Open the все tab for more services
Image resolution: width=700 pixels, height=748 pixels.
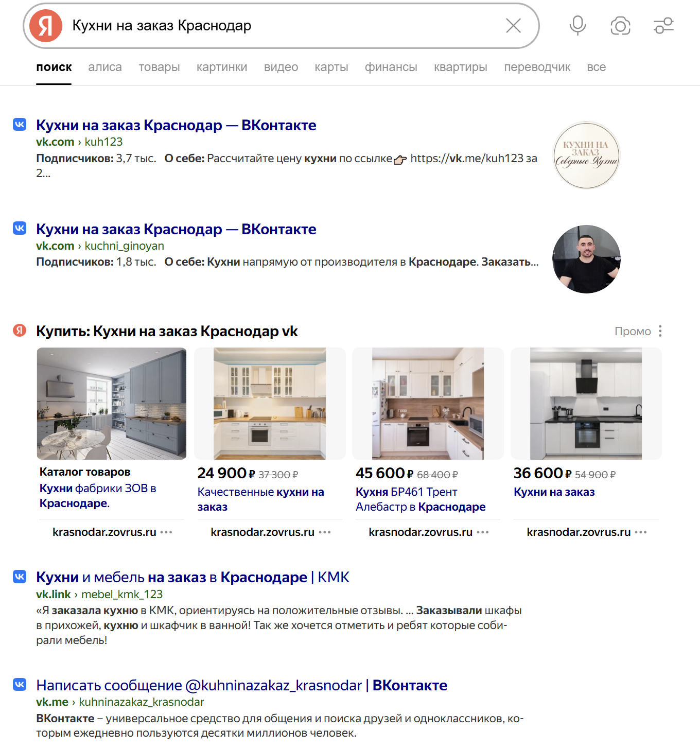coord(596,67)
